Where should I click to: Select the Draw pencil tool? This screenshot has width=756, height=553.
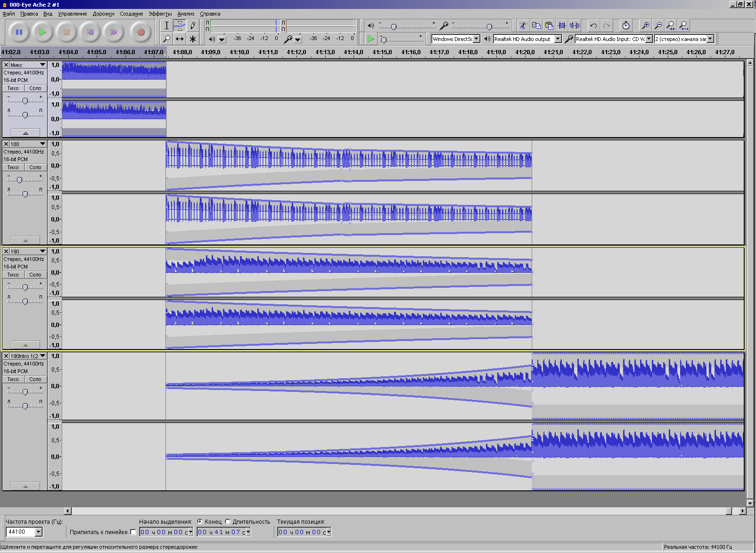192,25
